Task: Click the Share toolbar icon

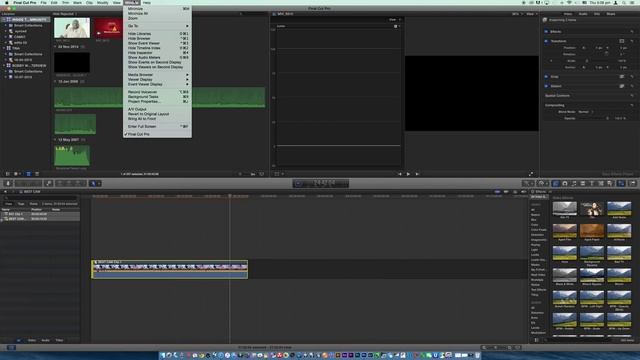Action: pos(633,184)
